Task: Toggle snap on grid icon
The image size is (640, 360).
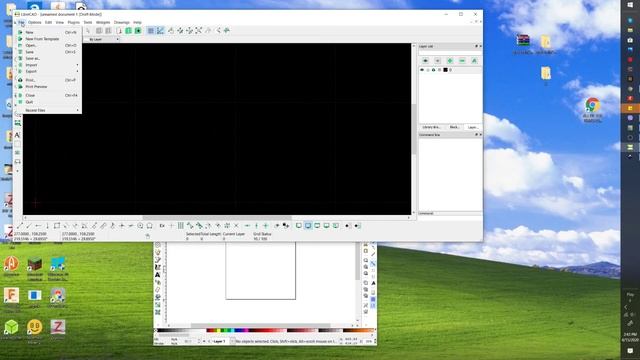Action: click(180, 226)
